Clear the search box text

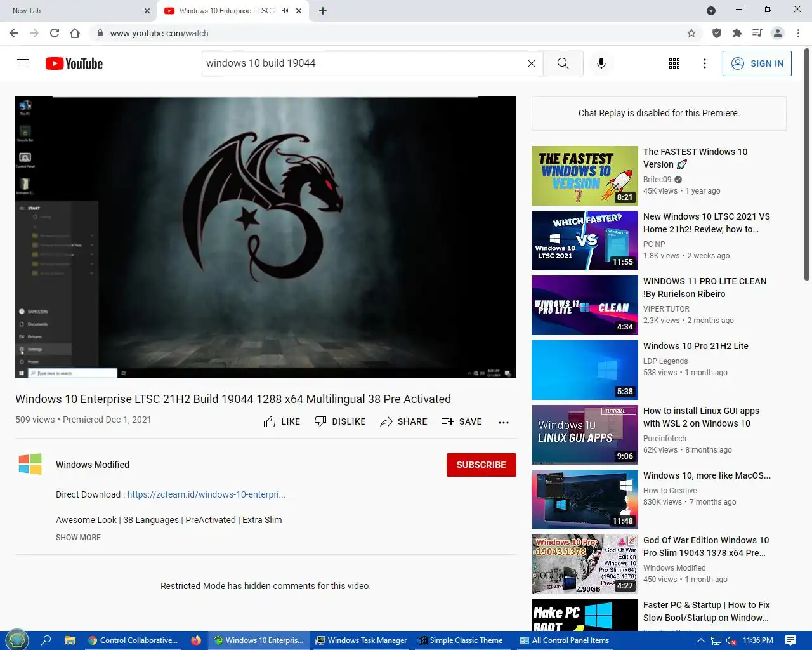(532, 63)
